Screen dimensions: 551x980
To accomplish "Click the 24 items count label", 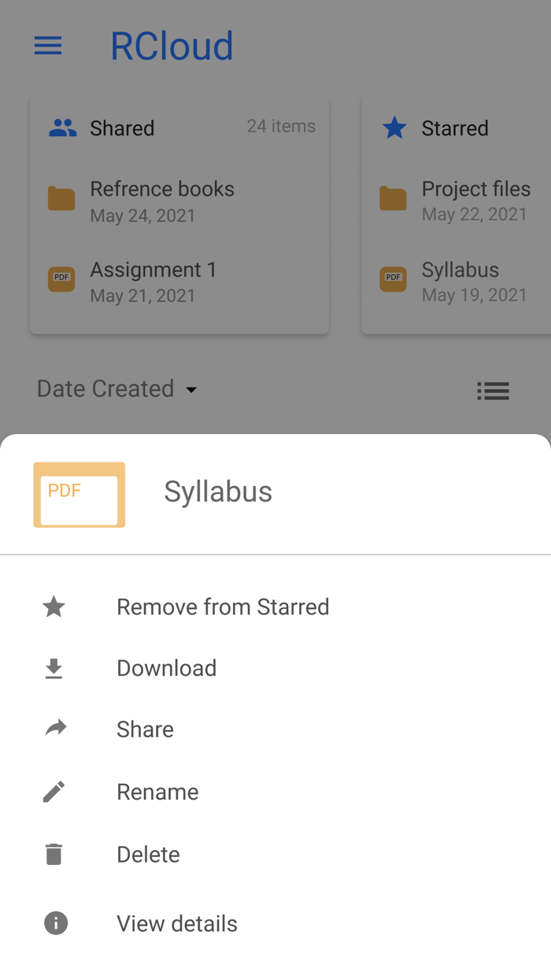I will [x=281, y=126].
